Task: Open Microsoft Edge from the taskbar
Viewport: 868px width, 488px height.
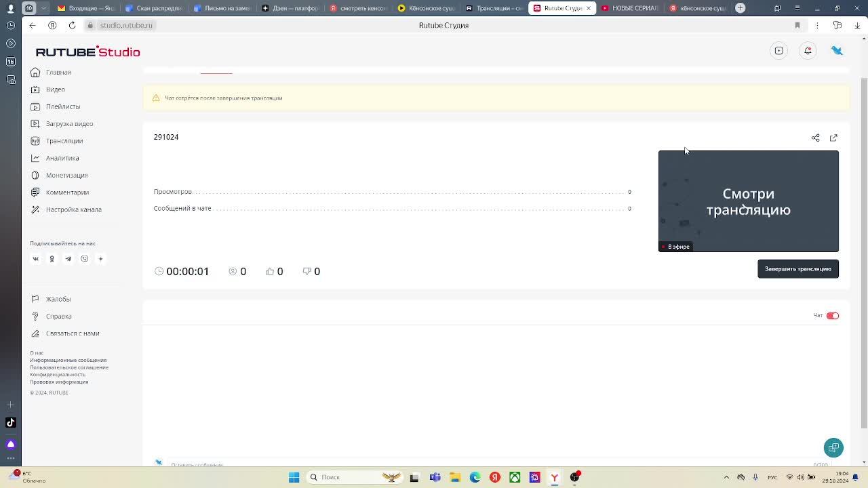Action: (x=475, y=477)
